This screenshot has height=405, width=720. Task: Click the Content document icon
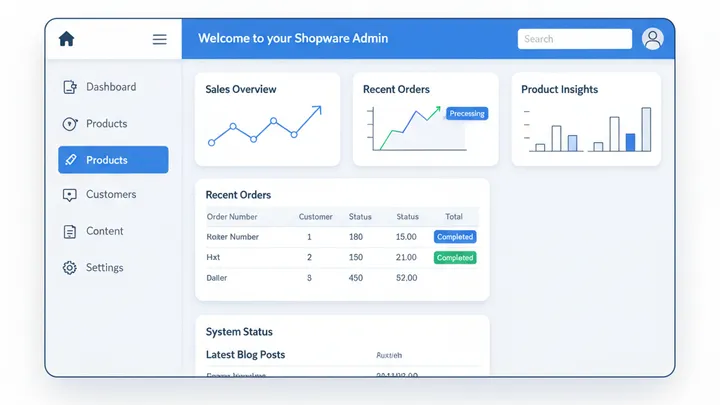tap(70, 231)
